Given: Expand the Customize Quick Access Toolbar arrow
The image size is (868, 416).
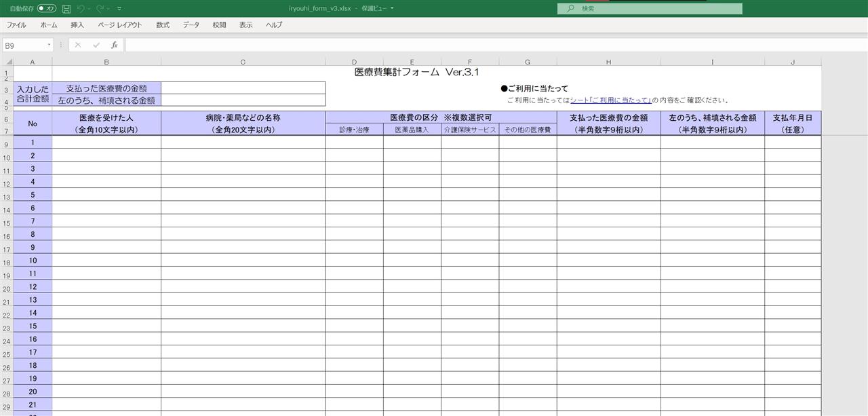Looking at the screenshot, I should [119, 9].
